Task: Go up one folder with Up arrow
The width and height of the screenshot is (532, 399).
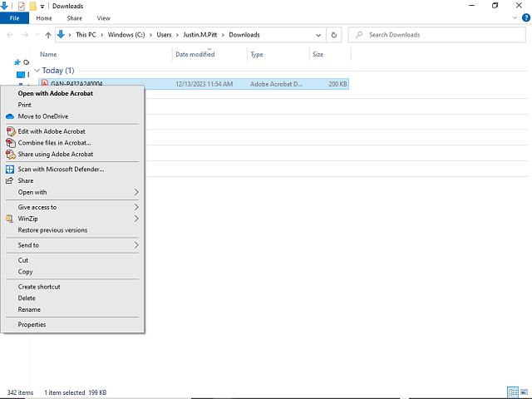Action: (x=48, y=35)
